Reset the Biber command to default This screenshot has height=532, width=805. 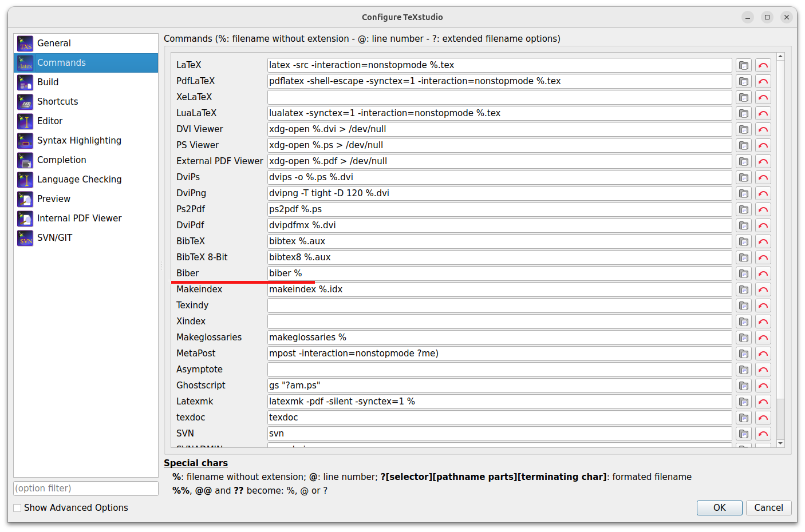tap(763, 273)
